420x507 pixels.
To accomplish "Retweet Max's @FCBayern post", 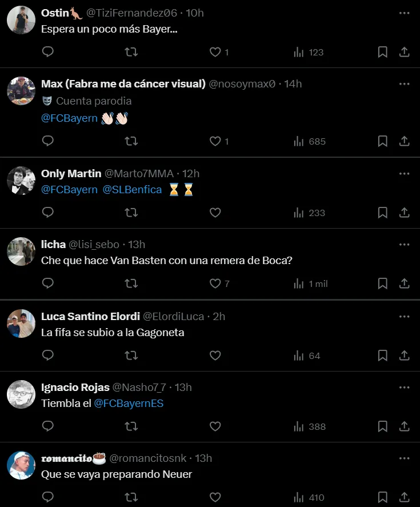I will tap(131, 141).
